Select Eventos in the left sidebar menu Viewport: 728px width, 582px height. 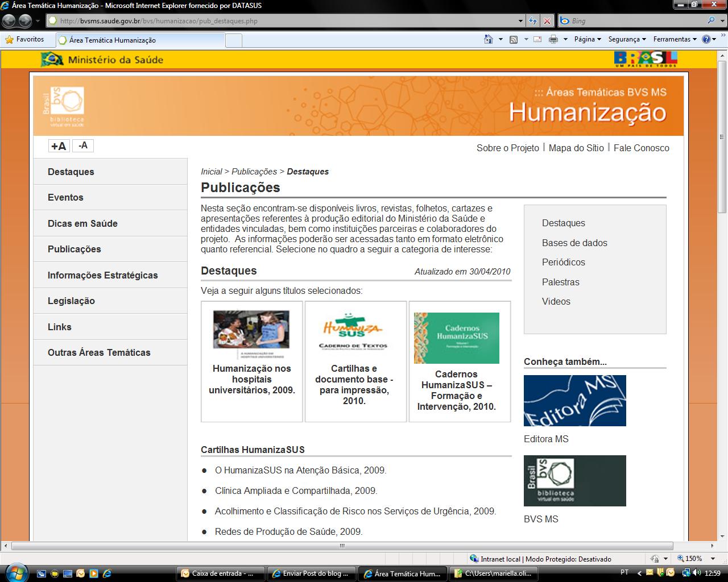pyautogui.click(x=65, y=197)
